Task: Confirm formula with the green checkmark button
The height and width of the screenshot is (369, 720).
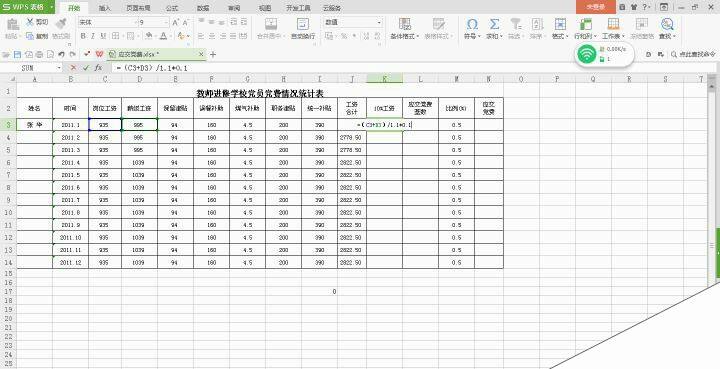Action: pyautogui.click(x=85, y=68)
